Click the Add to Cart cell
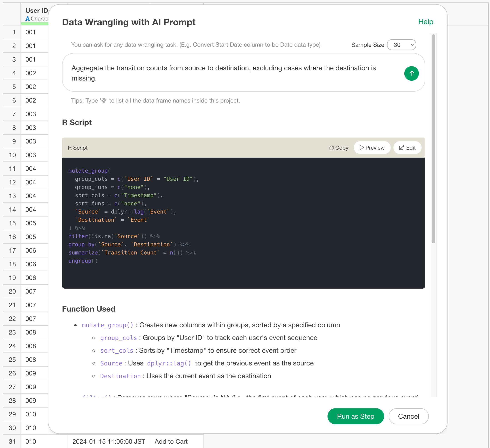The height and width of the screenshot is (448, 490). tap(171, 441)
